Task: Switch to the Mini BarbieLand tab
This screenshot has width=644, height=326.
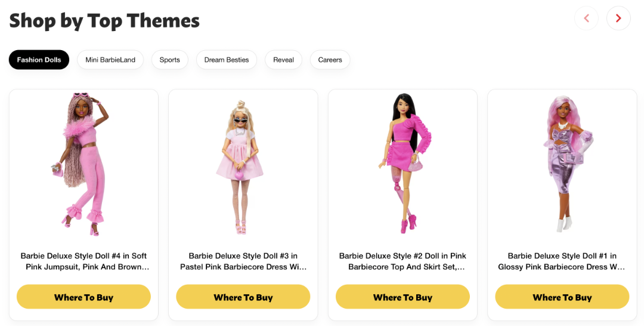Action: pos(110,60)
